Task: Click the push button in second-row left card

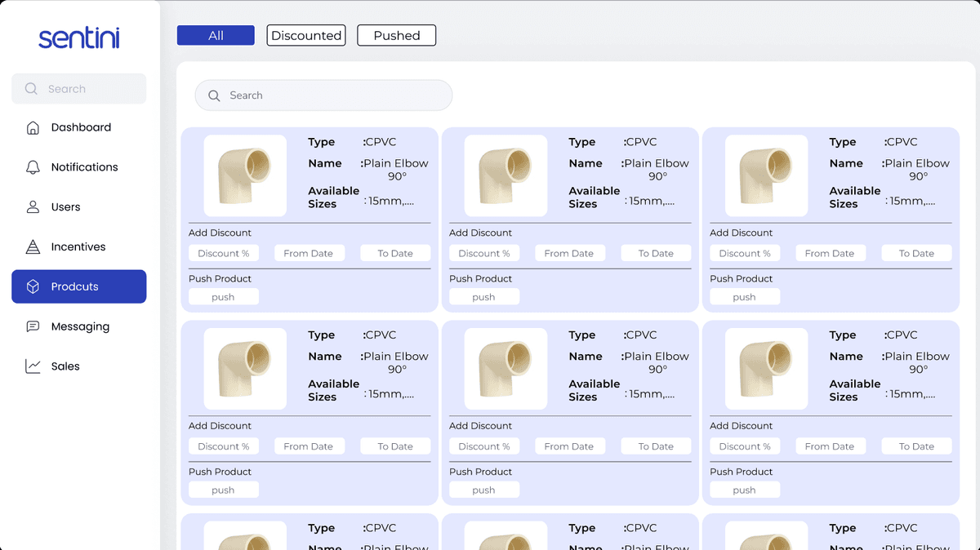Action: click(224, 490)
